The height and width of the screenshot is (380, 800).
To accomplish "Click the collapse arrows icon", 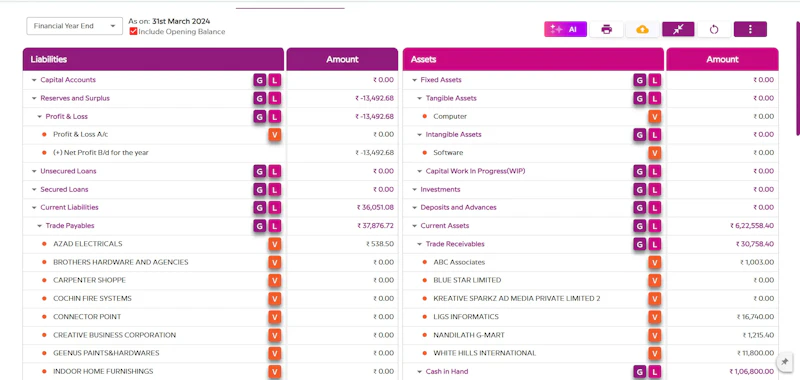I will pyautogui.click(x=678, y=29).
